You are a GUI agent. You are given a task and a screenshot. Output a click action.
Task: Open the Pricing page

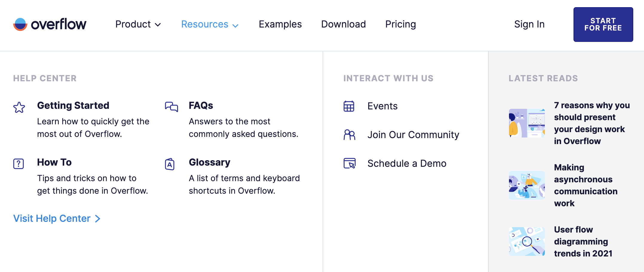(x=401, y=24)
